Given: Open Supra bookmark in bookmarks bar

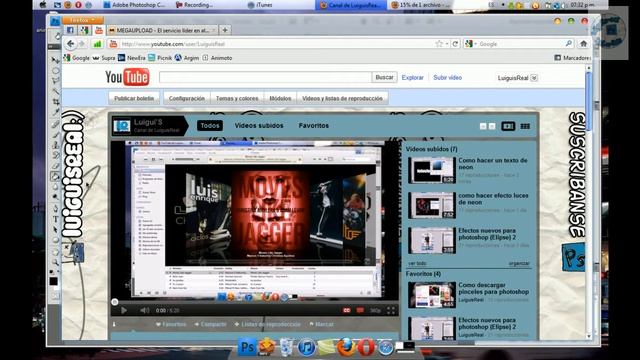Looking at the screenshot, I should point(104,58).
